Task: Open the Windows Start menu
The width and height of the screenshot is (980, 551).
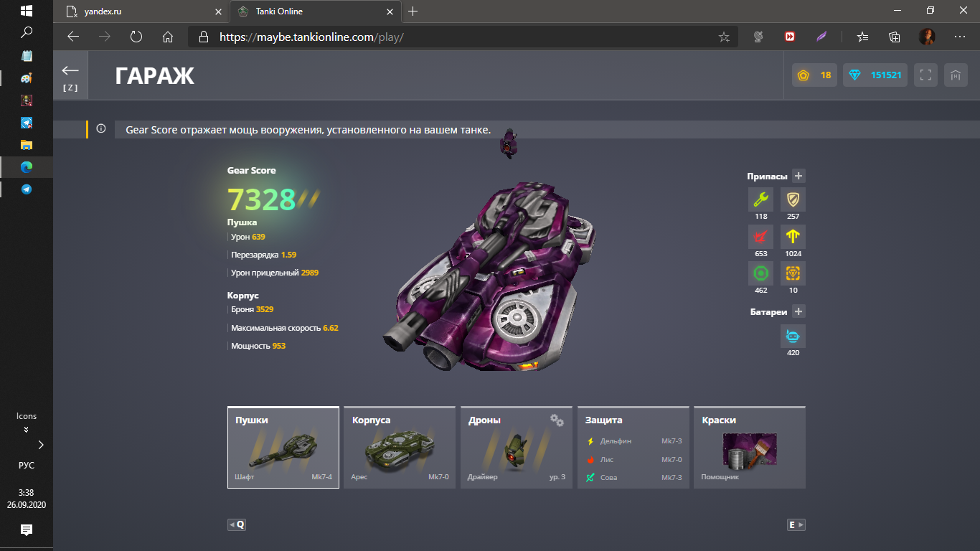Action: click(x=27, y=11)
